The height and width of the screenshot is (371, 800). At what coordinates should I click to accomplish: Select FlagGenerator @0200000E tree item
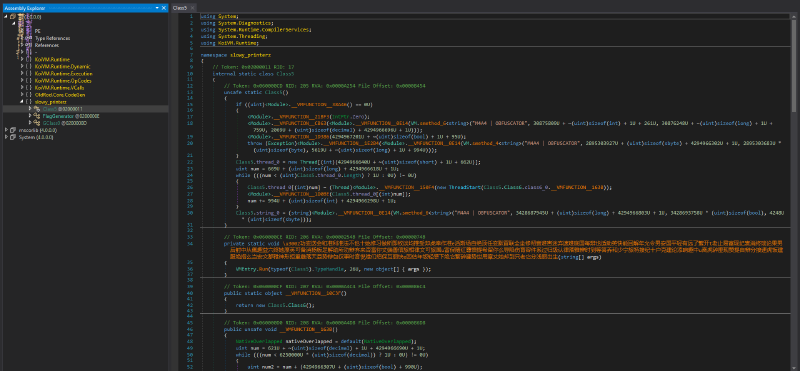click(70, 116)
